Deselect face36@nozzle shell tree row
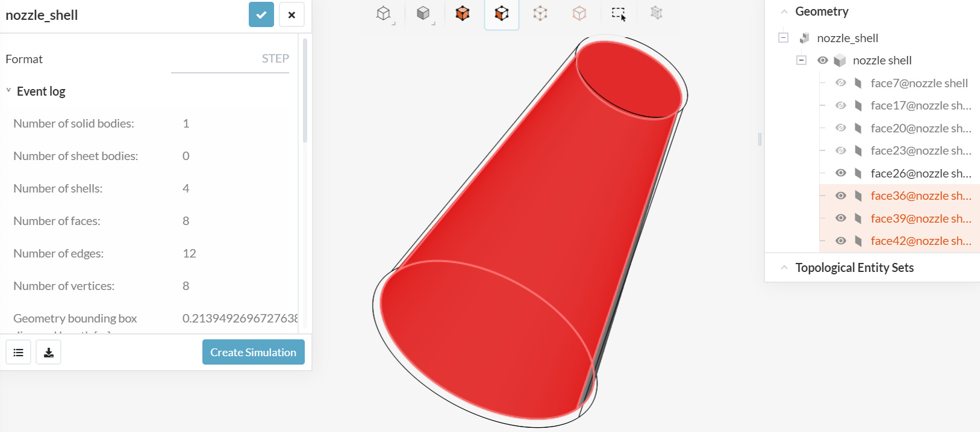 pyautogui.click(x=899, y=196)
